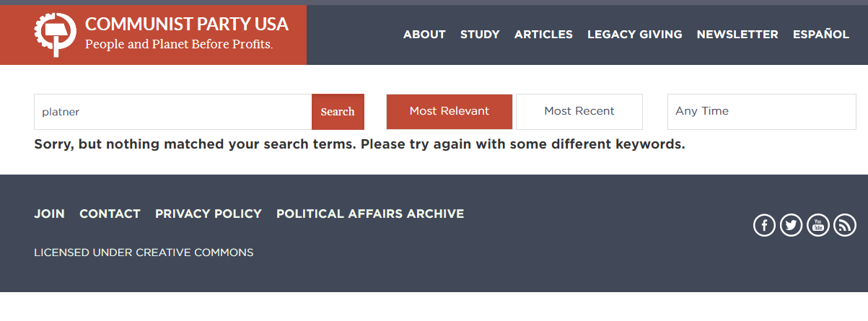Open the About menu item
The image size is (868, 321).
[424, 35]
